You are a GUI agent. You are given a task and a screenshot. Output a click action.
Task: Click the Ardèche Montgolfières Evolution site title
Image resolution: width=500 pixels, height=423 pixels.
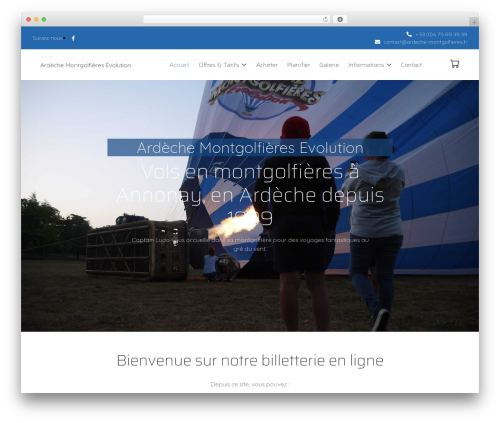coord(85,65)
